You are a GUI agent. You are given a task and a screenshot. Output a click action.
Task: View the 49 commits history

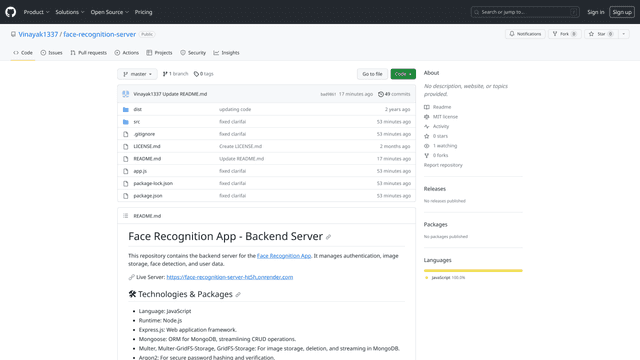[394, 94]
